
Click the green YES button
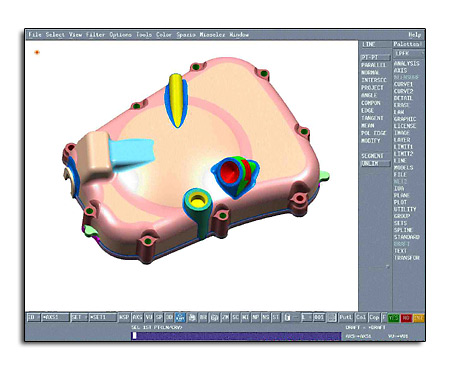(393, 318)
